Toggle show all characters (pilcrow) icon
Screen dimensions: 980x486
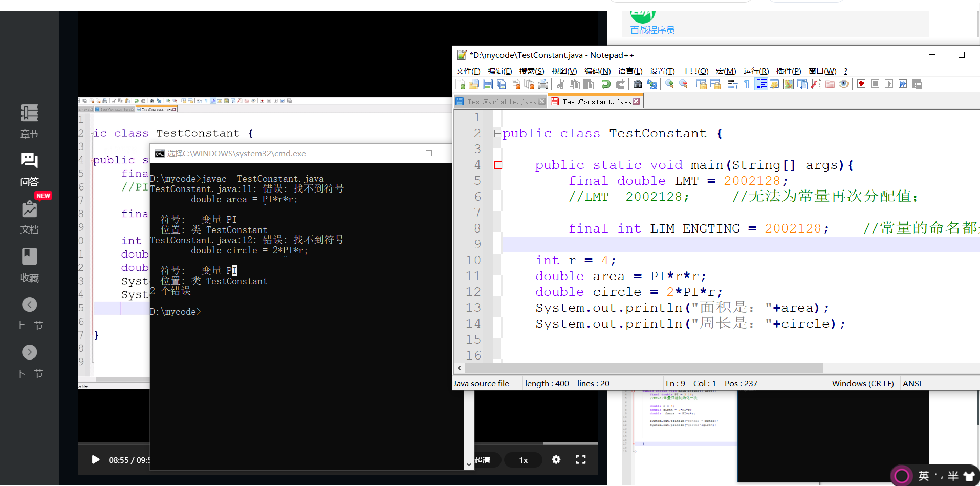point(747,84)
